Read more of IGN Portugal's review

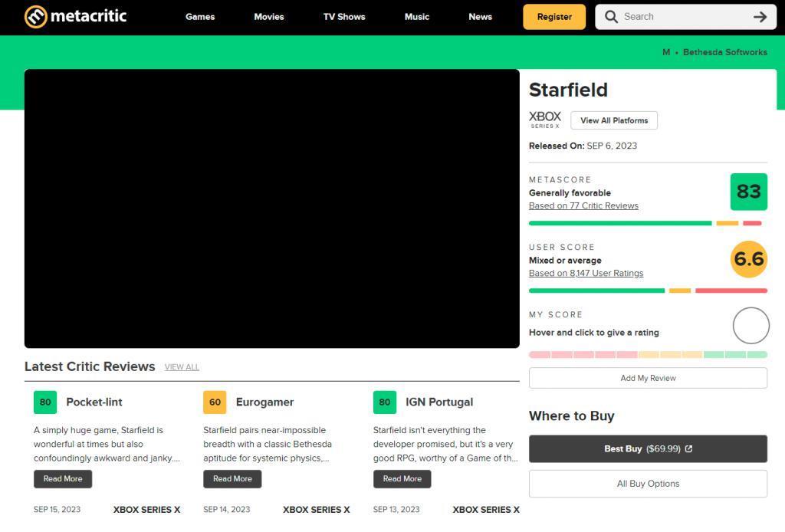click(402, 479)
